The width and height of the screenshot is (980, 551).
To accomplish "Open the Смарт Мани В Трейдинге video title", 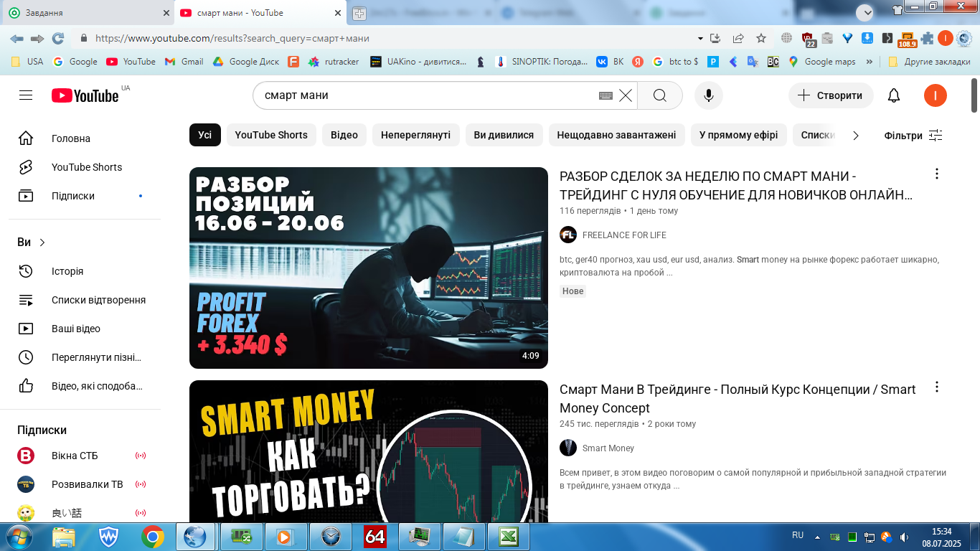I will point(738,398).
